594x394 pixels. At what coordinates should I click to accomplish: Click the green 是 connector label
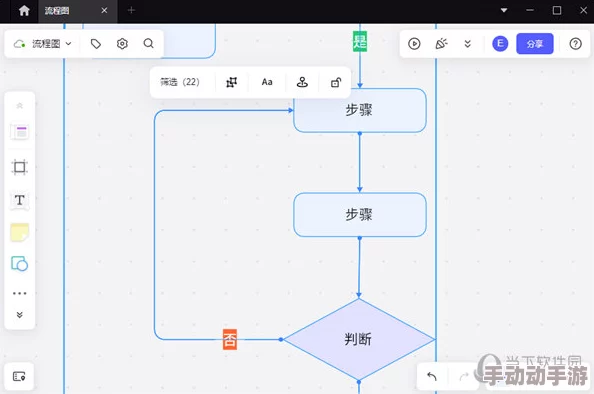click(x=360, y=41)
